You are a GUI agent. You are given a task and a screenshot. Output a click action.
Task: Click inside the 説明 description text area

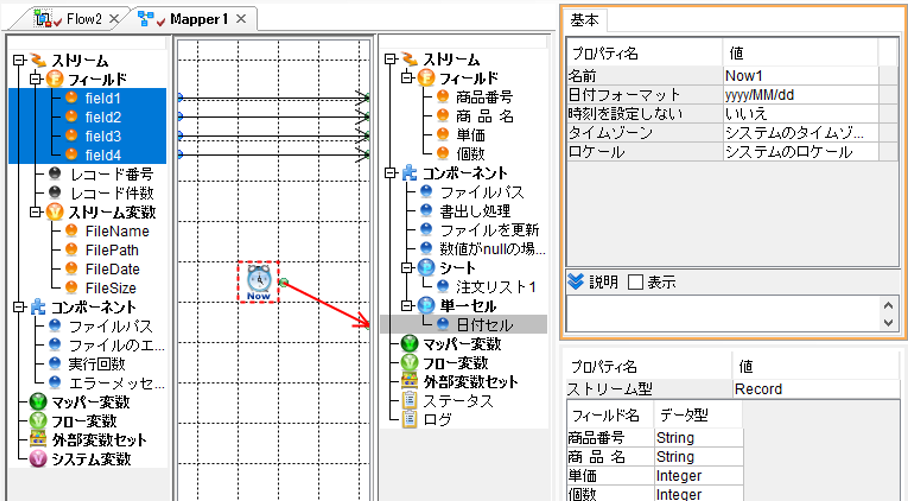(724, 313)
